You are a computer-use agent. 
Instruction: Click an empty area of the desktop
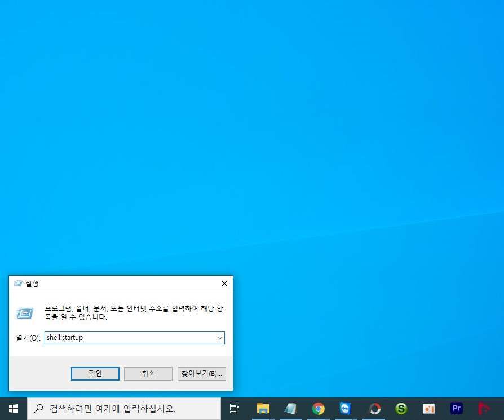[x=338, y=141]
